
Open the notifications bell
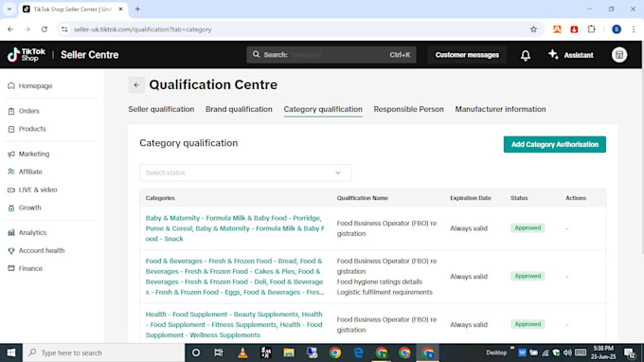click(526, 55)
